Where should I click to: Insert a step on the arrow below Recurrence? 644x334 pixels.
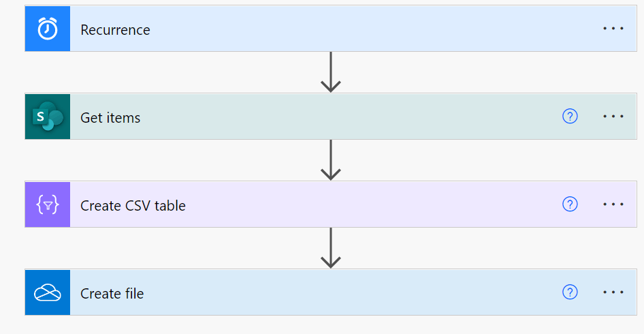pos(331,72)
